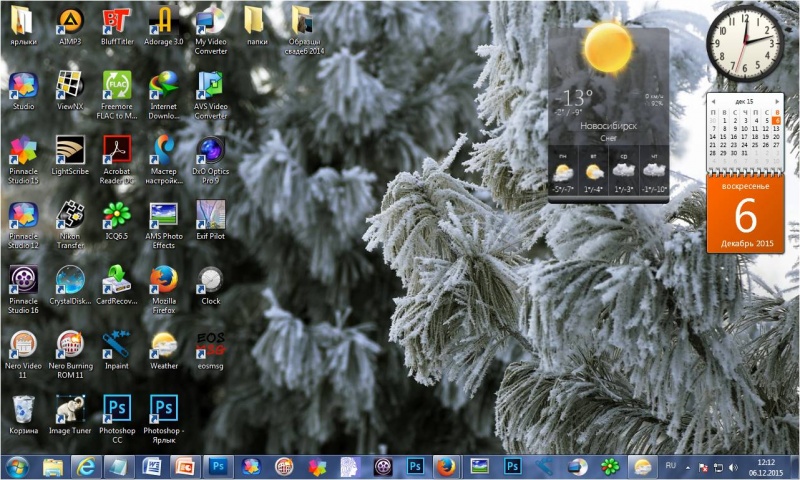
Task: Open the Photoshop CC desktop shortcut
Action: (117, 408)
